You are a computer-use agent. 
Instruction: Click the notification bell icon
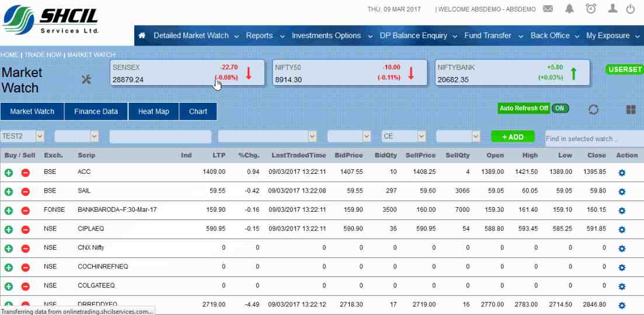(x=569, y=9)
